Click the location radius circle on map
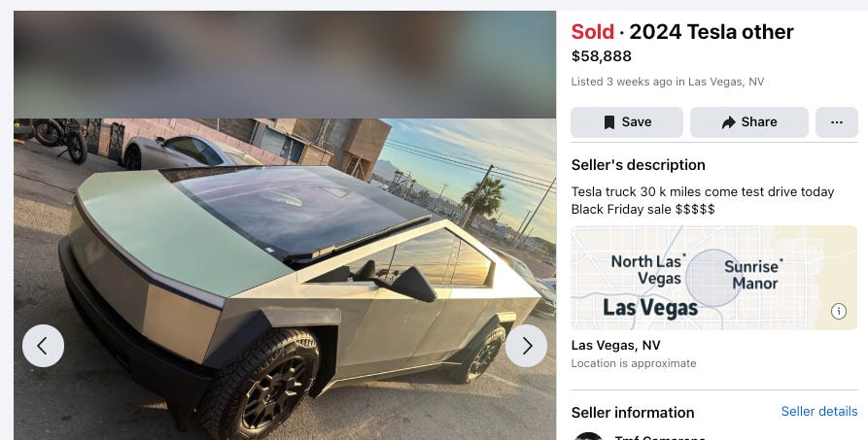Image resolution: width=868 pixels, height=440 pixels. [x=713, y=278]
